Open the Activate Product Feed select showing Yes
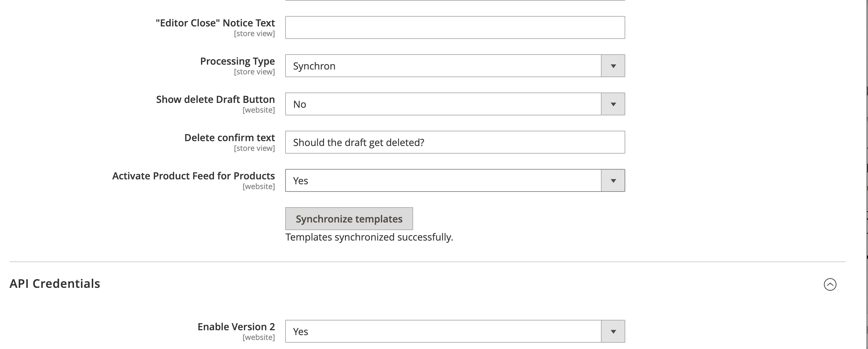Viewport: 868px width, 349px height. [443, 181]
